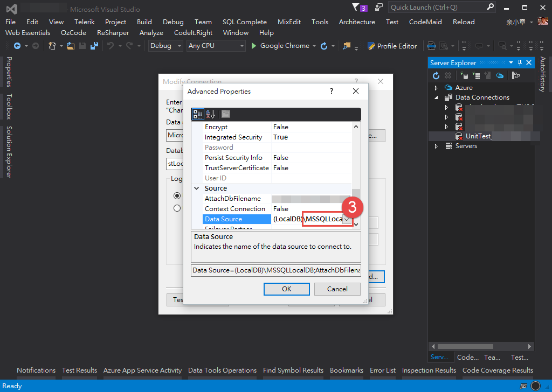552x392 pixels.
Task: Click Cancel in Advanced Properties dialog
Action: point(337,289)
